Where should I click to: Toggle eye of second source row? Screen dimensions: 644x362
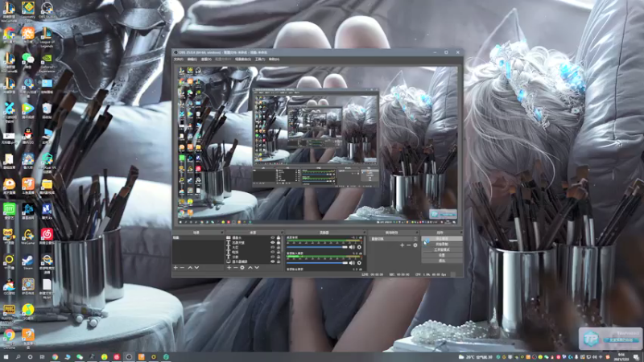tap(273, 242)
